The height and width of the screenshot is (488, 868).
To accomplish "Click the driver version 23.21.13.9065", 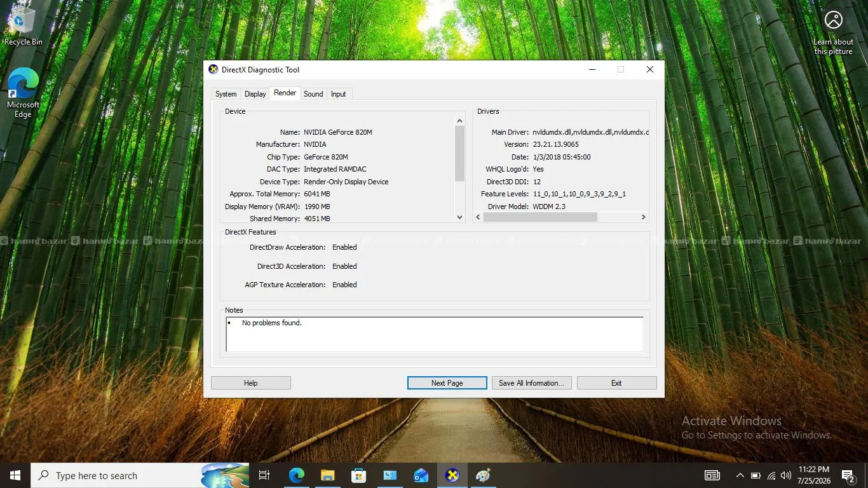I will [x=556, y=144].
